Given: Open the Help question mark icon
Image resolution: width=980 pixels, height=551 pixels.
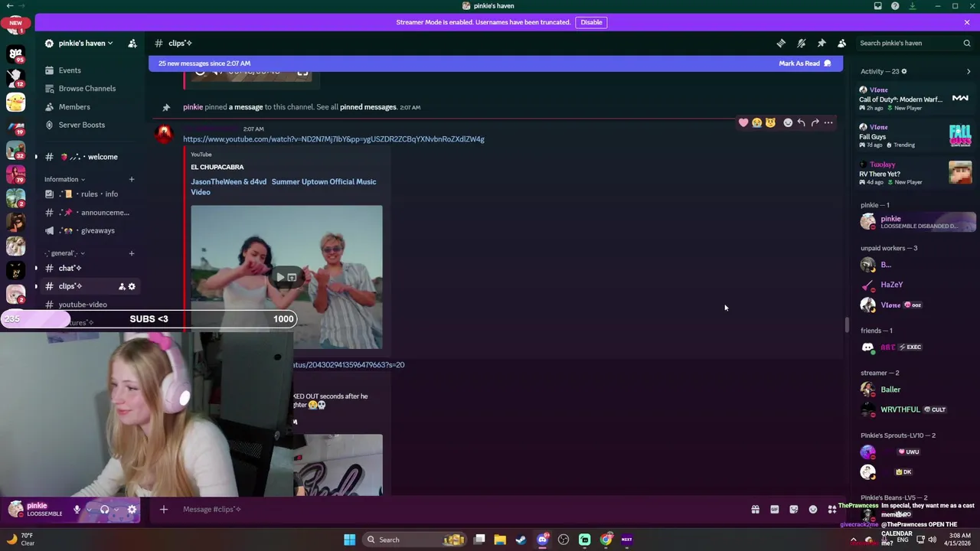Looking at the screenshot, I should point(895,6).
